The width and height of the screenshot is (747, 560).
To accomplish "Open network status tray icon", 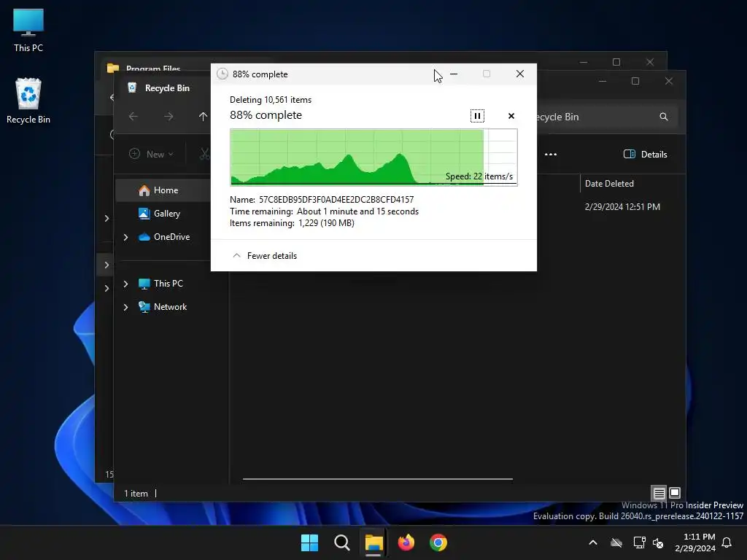I will (639, 542).
